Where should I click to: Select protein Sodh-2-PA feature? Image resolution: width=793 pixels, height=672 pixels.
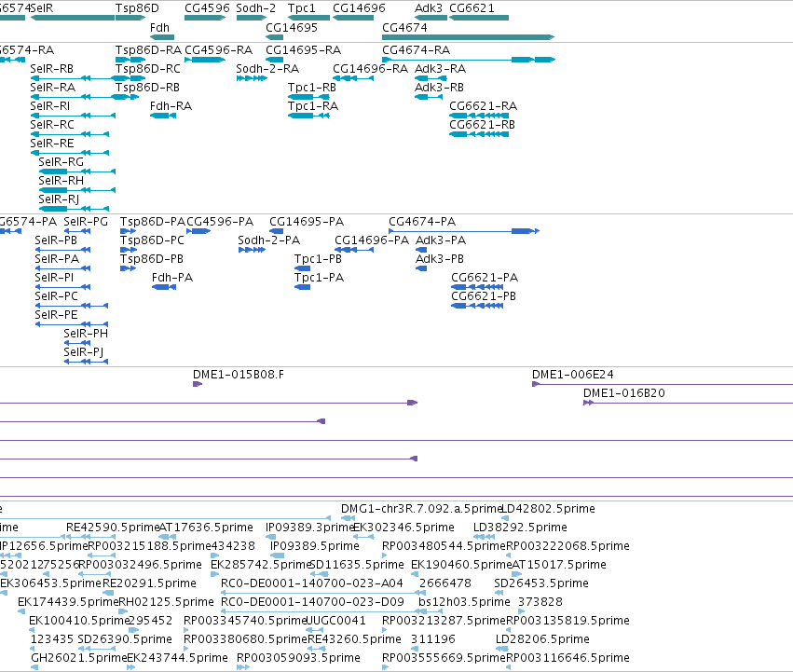tap(252, 250)
